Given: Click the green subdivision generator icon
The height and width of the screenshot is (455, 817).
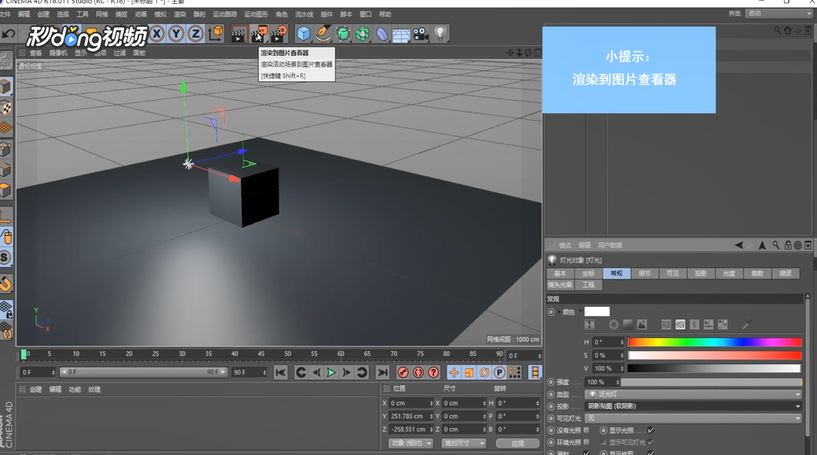Looking at the screenshot, I should click(x=343, y=34).
